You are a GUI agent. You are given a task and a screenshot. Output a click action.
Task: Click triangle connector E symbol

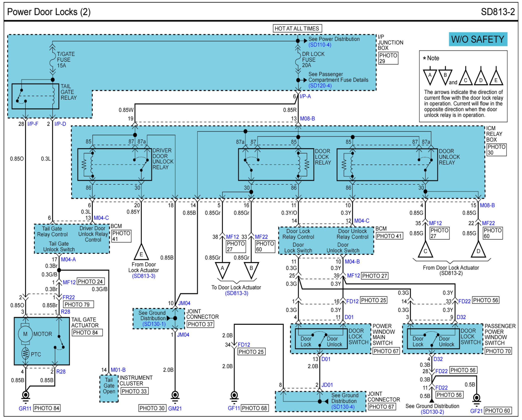(141, 253)
